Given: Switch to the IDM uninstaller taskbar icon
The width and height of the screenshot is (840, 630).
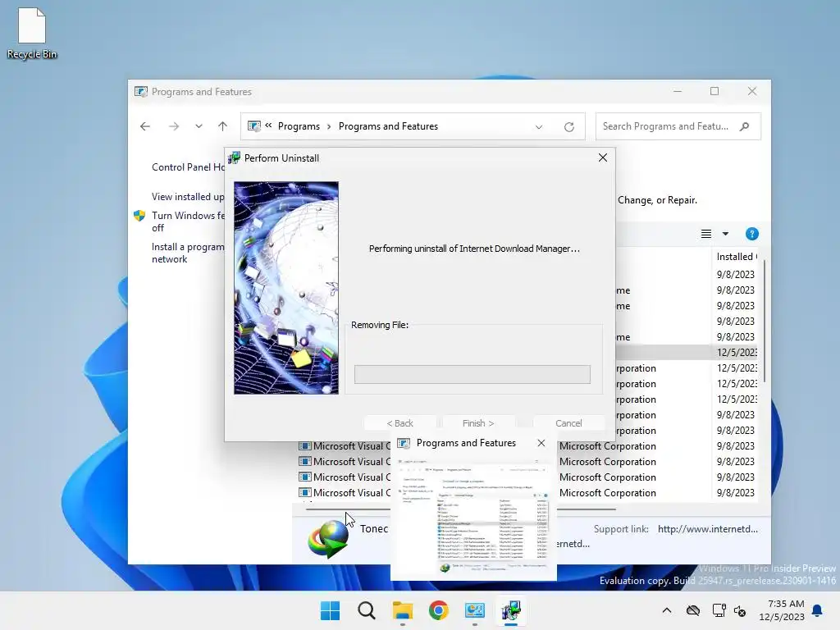Looking at the screenshot, I should [x=511, y=610].
